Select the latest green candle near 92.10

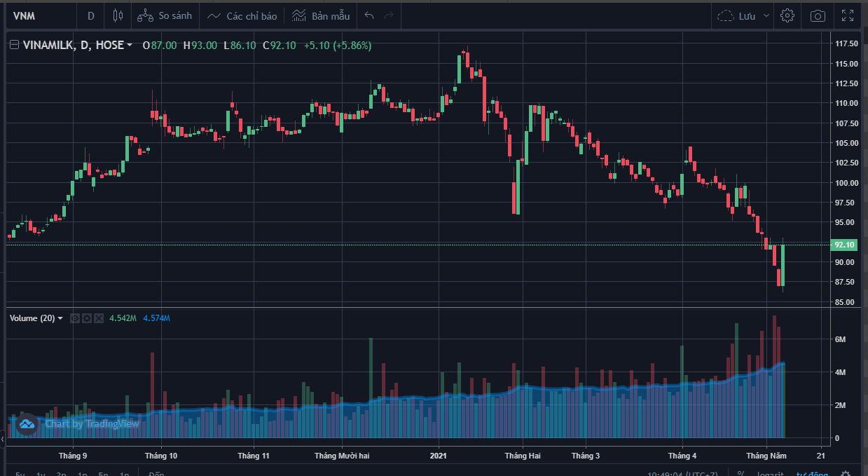[x=783, y=265]
